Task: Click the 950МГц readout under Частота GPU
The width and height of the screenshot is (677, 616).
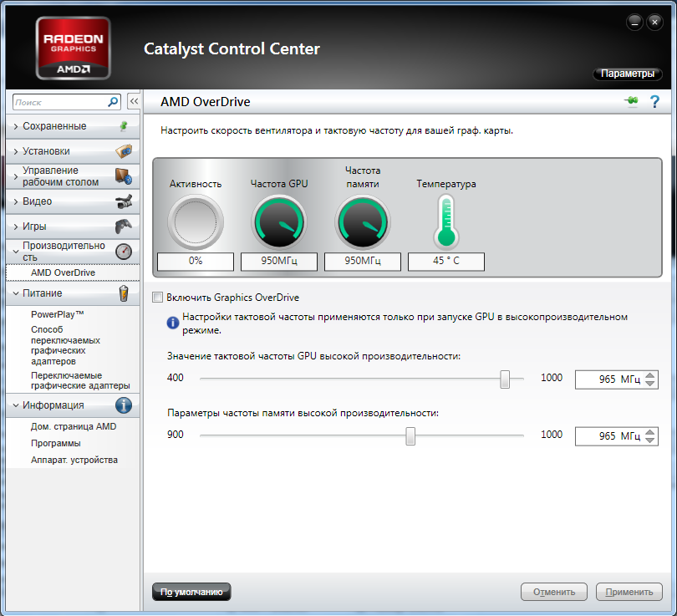Action: 279,261
